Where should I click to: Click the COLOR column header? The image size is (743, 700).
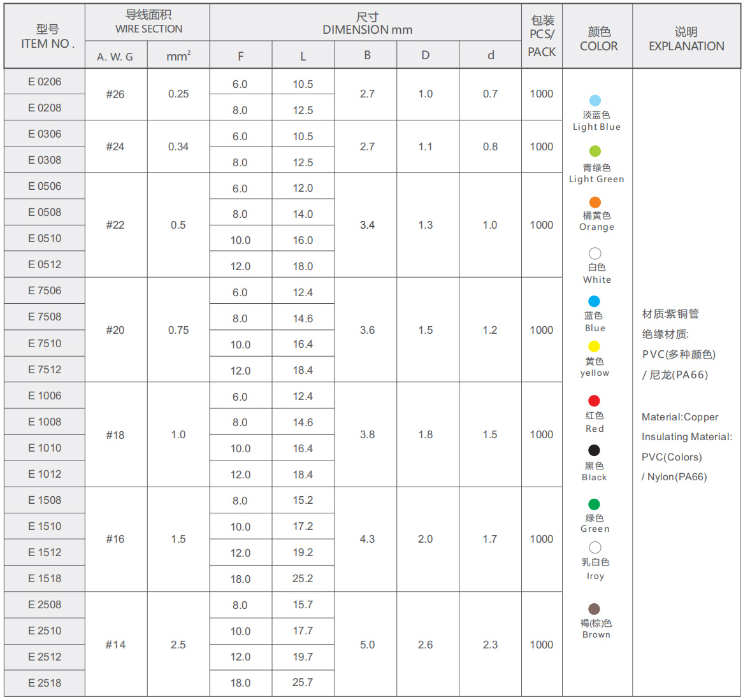click(598, 36)
